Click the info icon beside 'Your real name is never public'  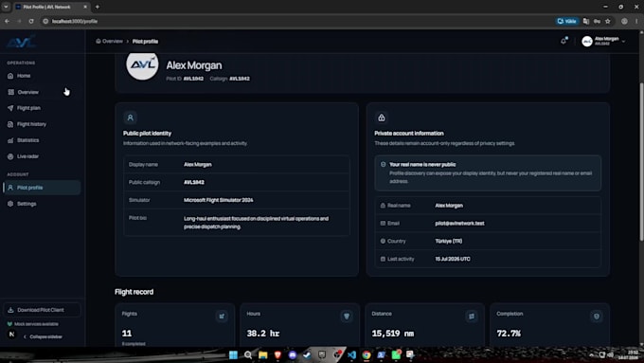click(383, 164)
